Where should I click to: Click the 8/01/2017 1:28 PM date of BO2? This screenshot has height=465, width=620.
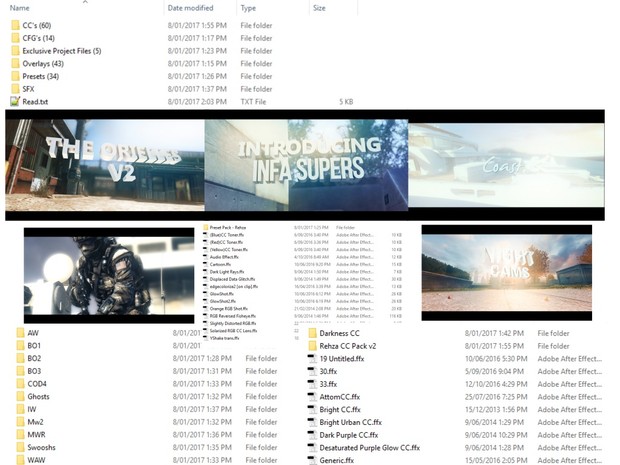pos(202,358)
